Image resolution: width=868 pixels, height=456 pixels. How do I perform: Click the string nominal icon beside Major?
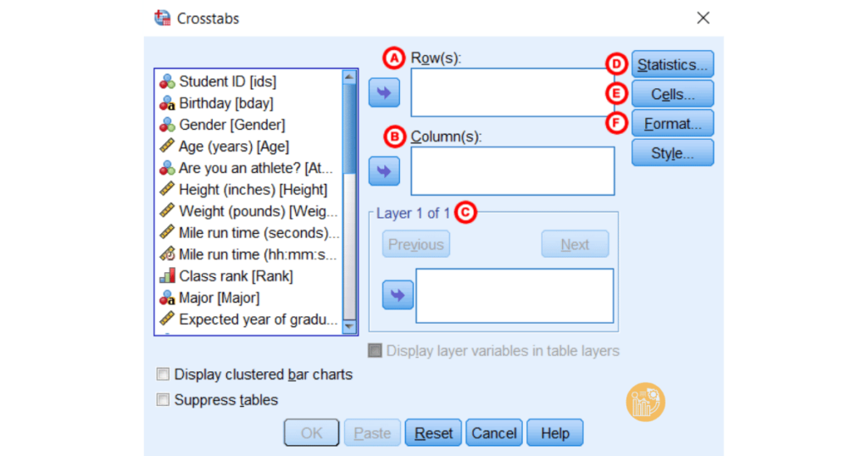pos(167,298)
